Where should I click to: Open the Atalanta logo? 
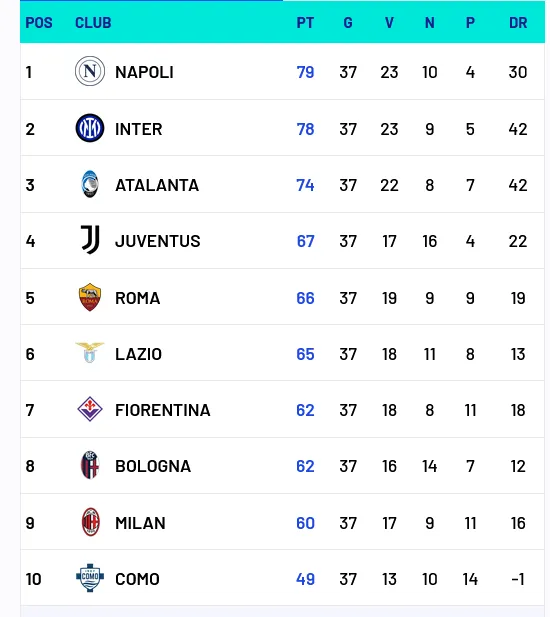pos(90,184)
